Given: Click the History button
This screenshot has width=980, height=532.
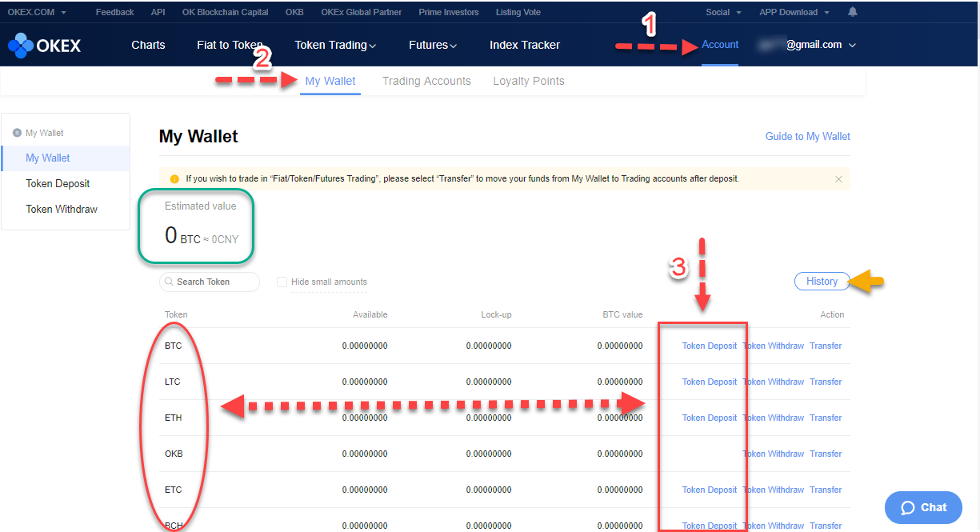Looking at the screenshot, I should [822, 281].
